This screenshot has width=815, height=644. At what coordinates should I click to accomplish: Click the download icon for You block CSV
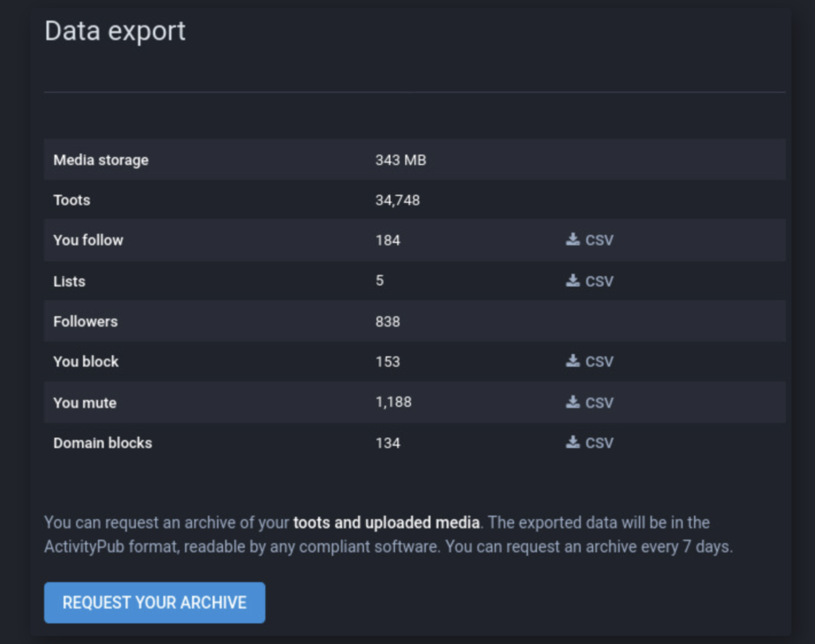pos(571,361)
